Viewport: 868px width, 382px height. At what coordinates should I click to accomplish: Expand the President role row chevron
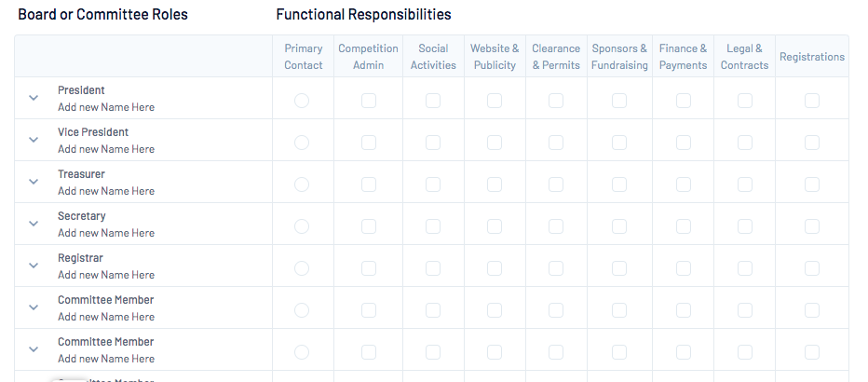coord(34,98)
